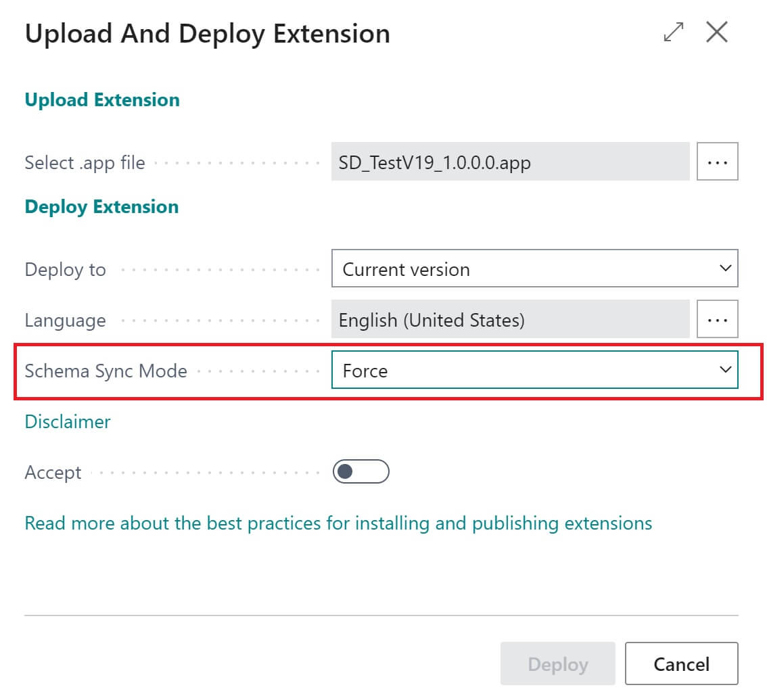
Task: Click the English (United States) language field
Action: click(x=510, y=319)
